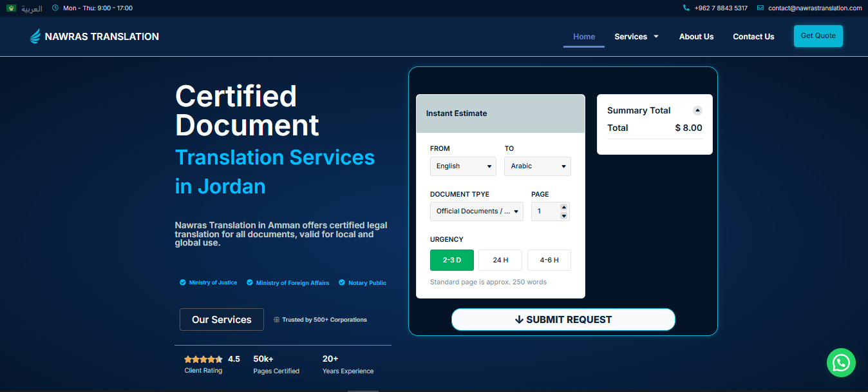Screen dimensions: 868x392
Task: Open the TO language dropdown
Action: tap(538, 166)
